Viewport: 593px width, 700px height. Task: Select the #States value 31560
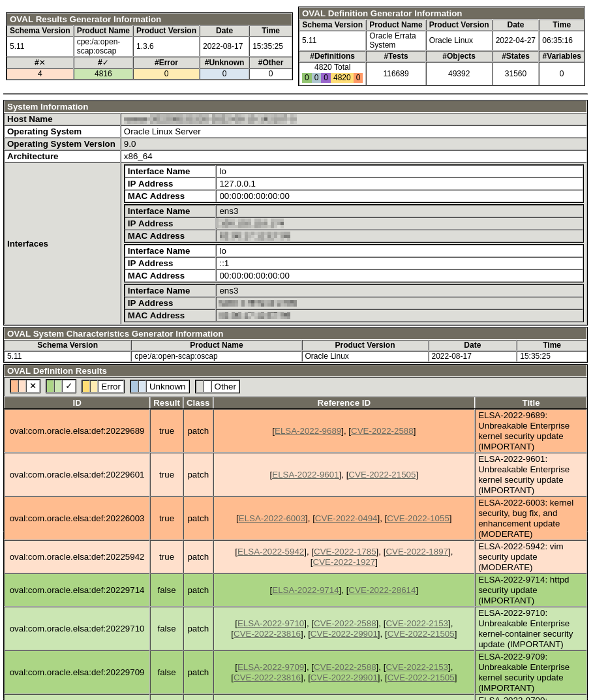pyautogui.click(x=515, y=74)
